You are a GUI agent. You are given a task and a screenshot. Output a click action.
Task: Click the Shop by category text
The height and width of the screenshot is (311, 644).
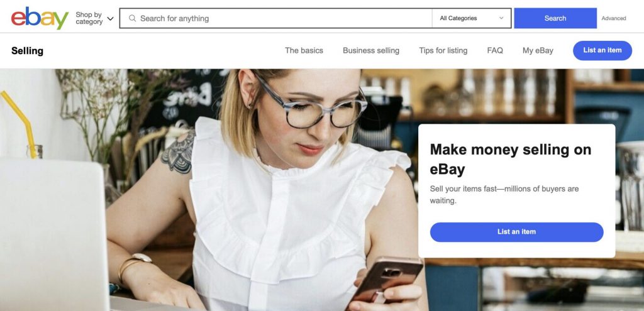click(89, 18)
